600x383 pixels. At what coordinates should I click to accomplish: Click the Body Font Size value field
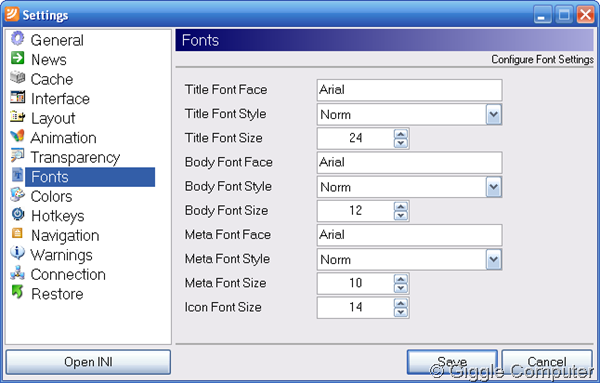tap(355, 211)
